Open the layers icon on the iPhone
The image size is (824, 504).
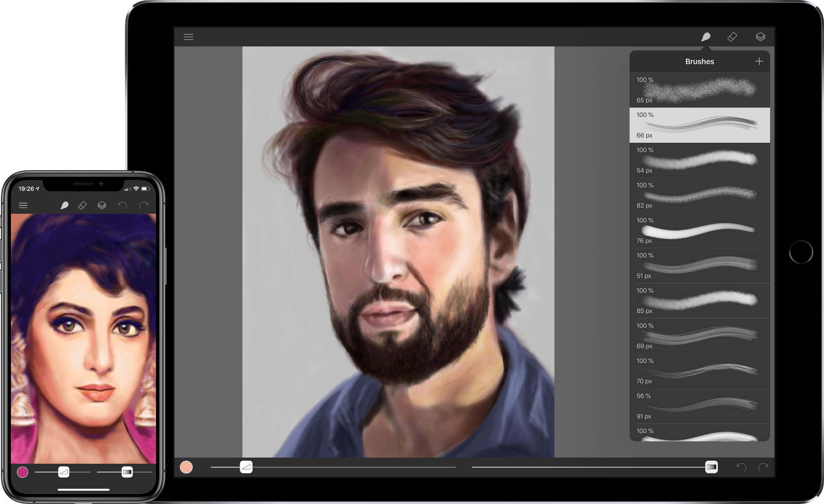102,205
